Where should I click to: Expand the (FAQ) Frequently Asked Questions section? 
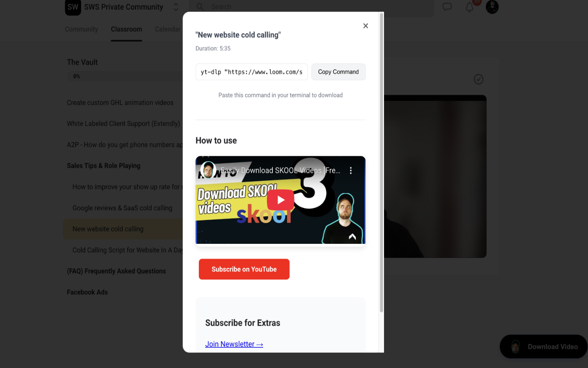pos(116,271)
